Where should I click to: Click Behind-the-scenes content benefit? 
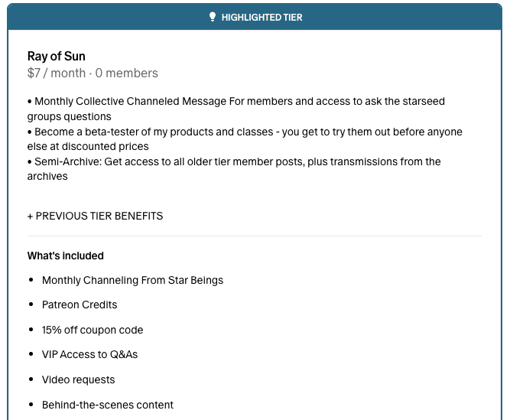pyautogui.click(x=108, y=405)
